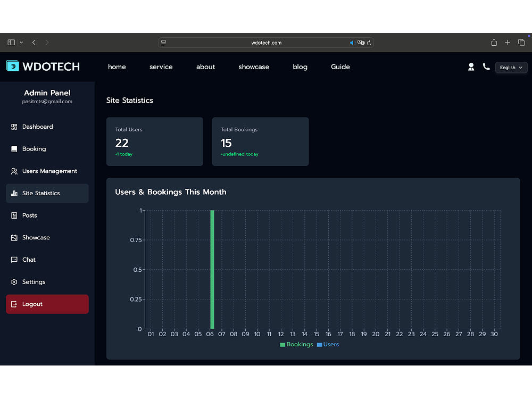Open Settings in the admin sidebar

point(47,282)
